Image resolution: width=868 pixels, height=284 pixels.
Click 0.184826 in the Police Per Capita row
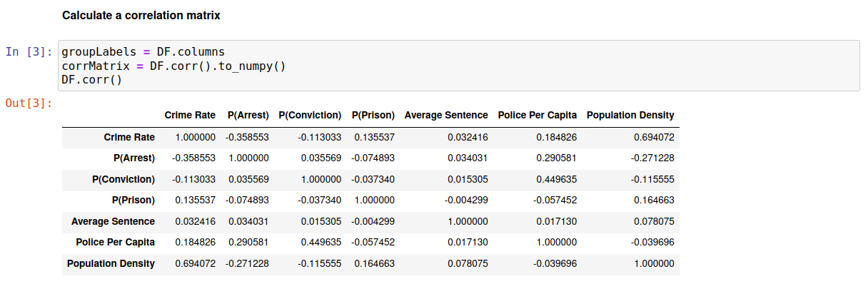(x=195, y=243)
